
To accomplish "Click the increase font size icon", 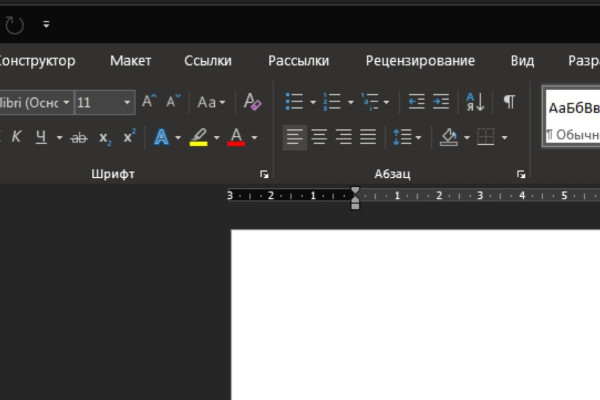I will coord(148,102).
